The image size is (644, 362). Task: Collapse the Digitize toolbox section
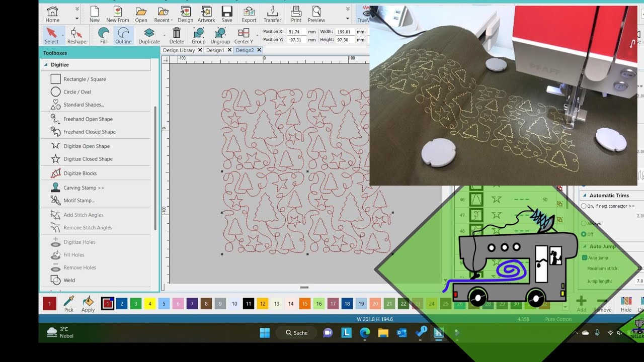click(46, 65)
